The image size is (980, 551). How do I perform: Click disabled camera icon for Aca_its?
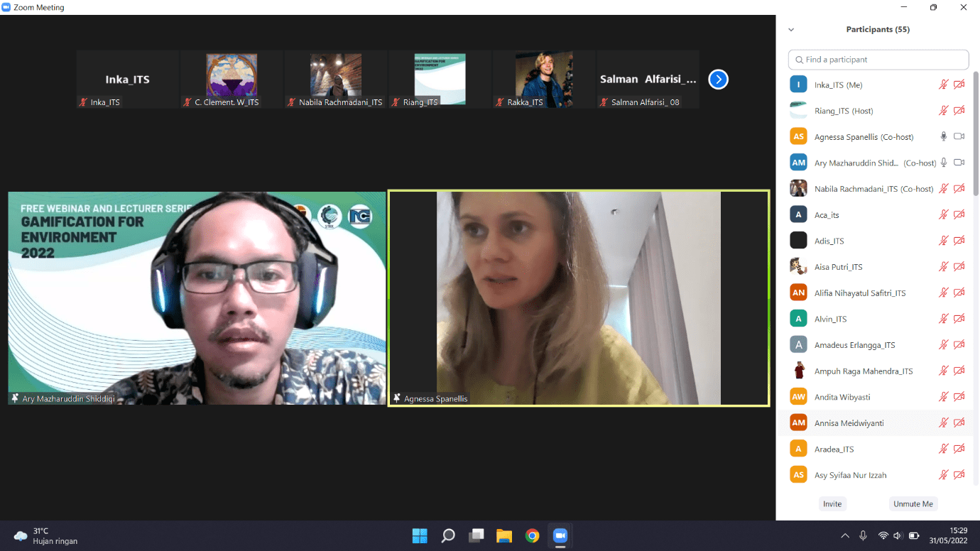coord(959,214)
